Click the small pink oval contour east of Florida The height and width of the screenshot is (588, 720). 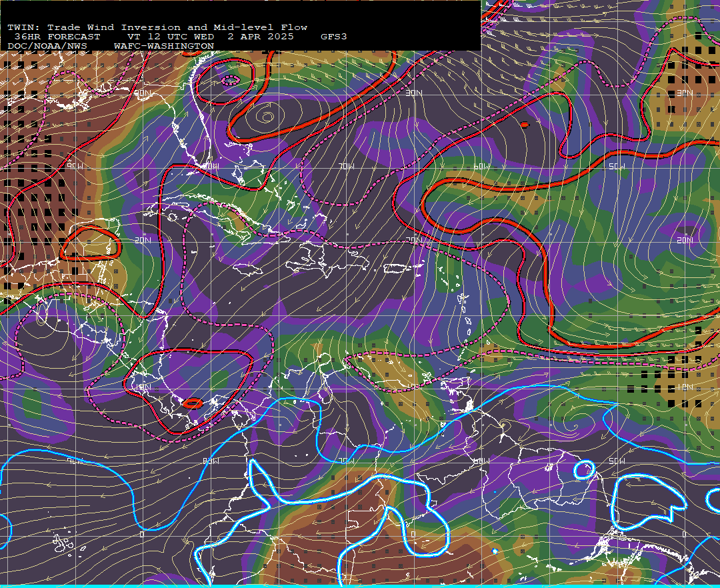(x=230, y=81)
